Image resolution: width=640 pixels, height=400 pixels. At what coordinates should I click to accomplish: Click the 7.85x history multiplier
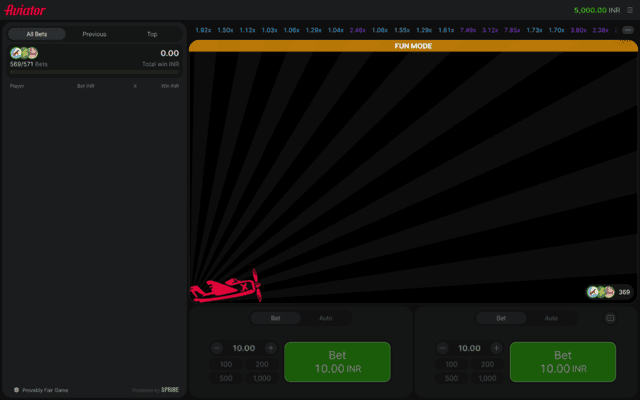[512, 30]
